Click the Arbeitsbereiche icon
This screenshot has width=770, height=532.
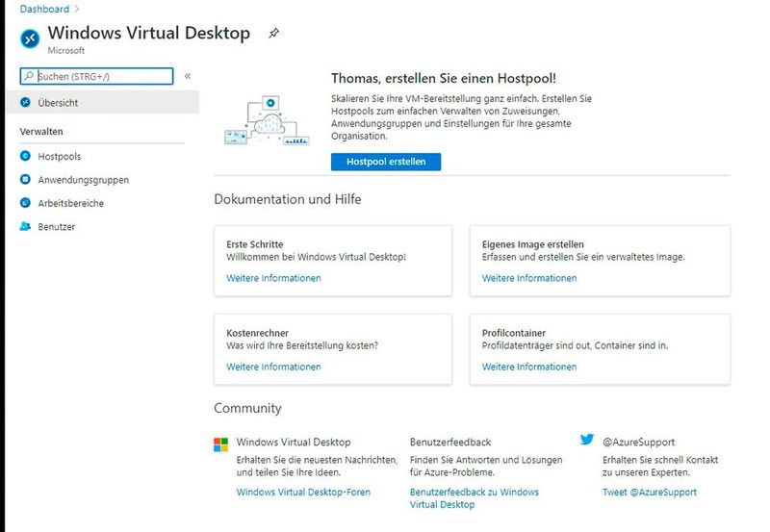26,202
